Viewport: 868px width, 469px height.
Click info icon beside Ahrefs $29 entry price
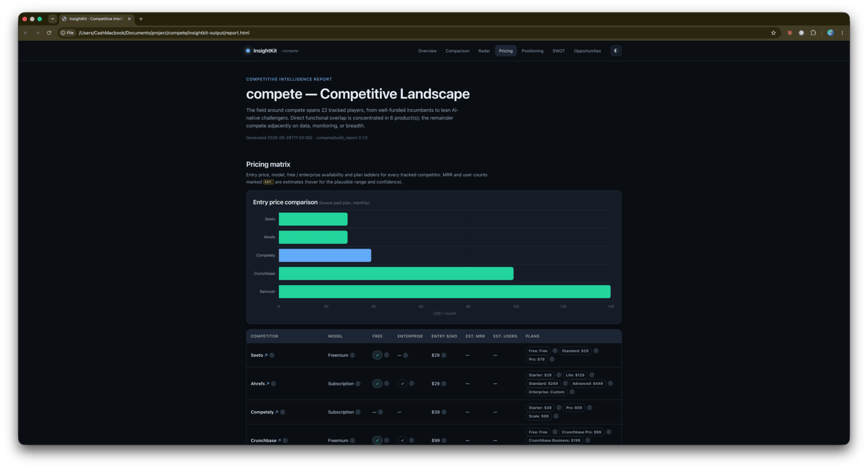point(444,384)
